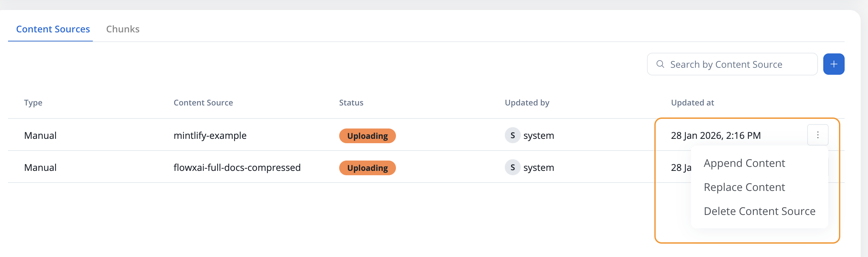Click the Updated at column header
Screen dimensions: 868x257
coord(692,103)
